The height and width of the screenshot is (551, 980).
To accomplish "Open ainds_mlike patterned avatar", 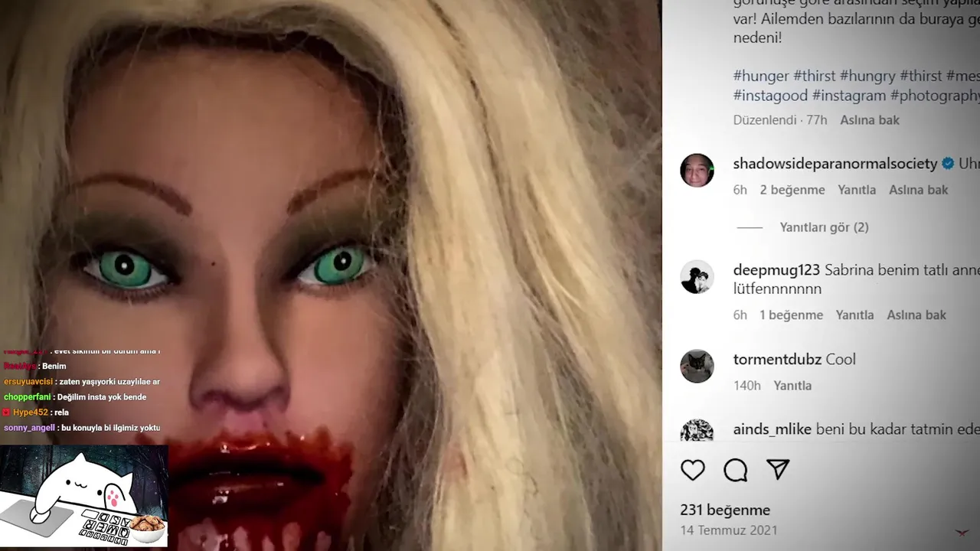I will (x=697, y=430).
